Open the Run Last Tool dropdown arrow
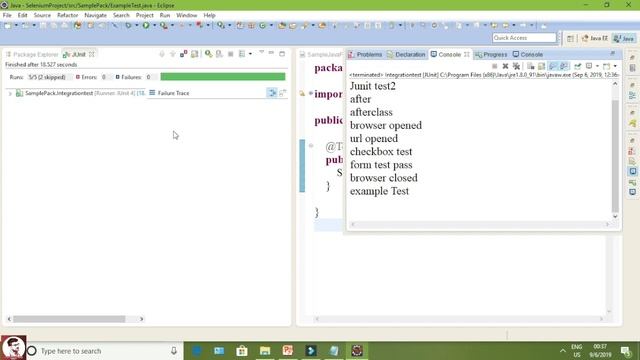 172,25
